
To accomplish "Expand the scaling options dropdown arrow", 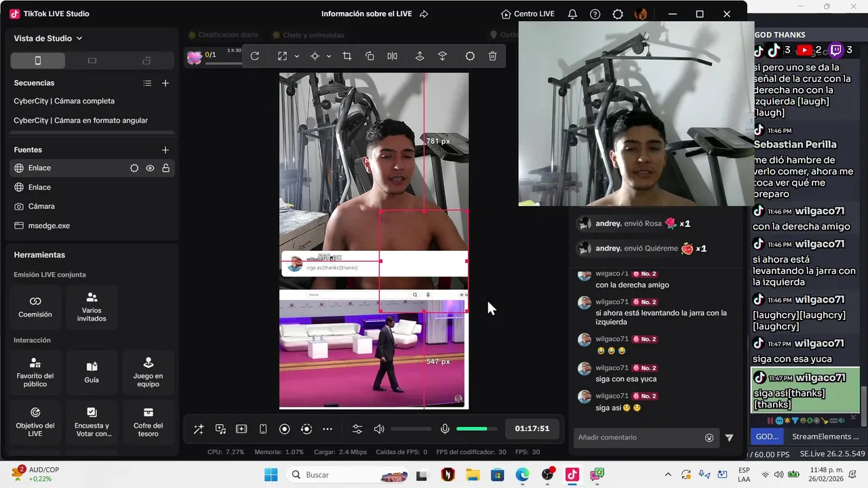I will tap(296, 56).
